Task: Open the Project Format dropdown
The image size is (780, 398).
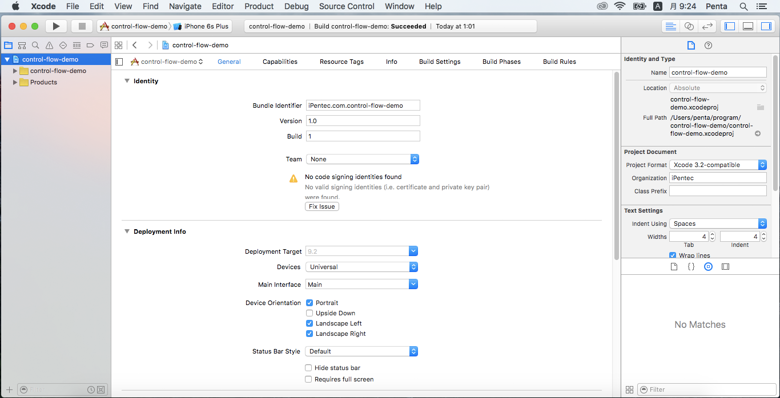Action: tap(718, 165)
